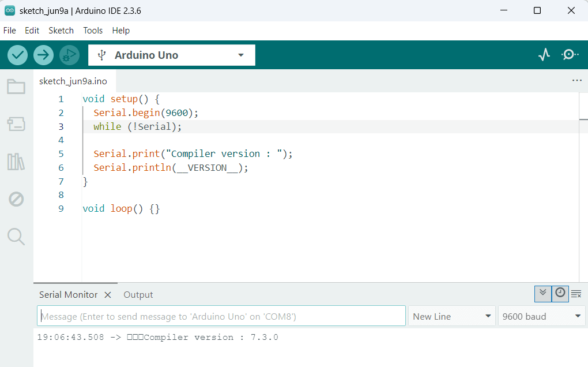Clear the Serial Monitor output
Image resolution: width=588 pixels, height=367 pixels.
click(576, 294)
